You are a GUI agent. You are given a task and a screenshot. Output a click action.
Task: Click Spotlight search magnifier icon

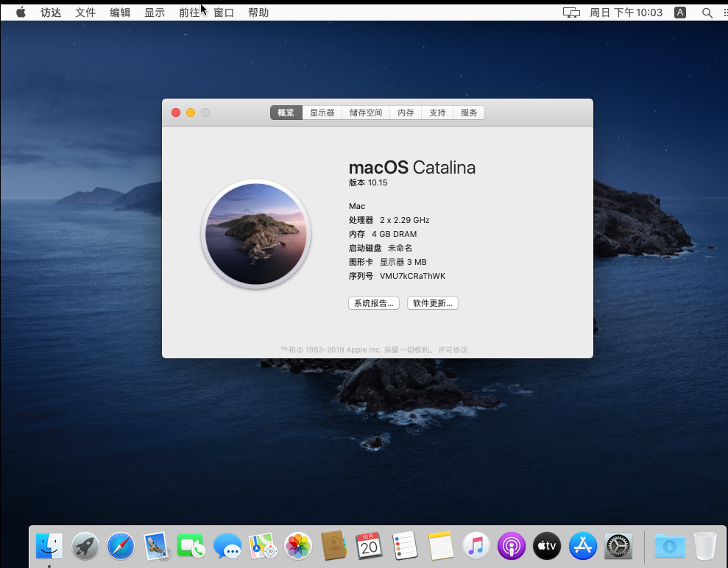(707, 13)
